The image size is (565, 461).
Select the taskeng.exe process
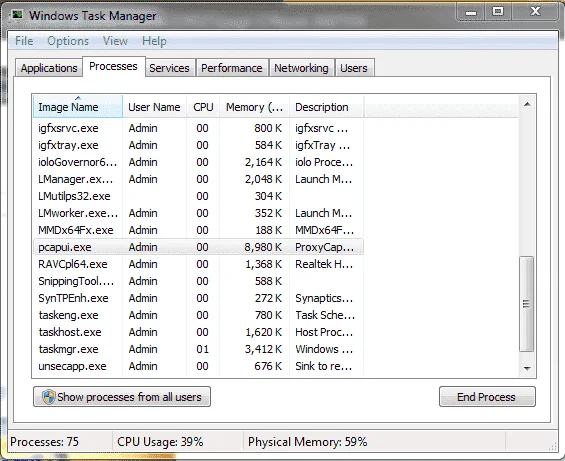point(198,315)
